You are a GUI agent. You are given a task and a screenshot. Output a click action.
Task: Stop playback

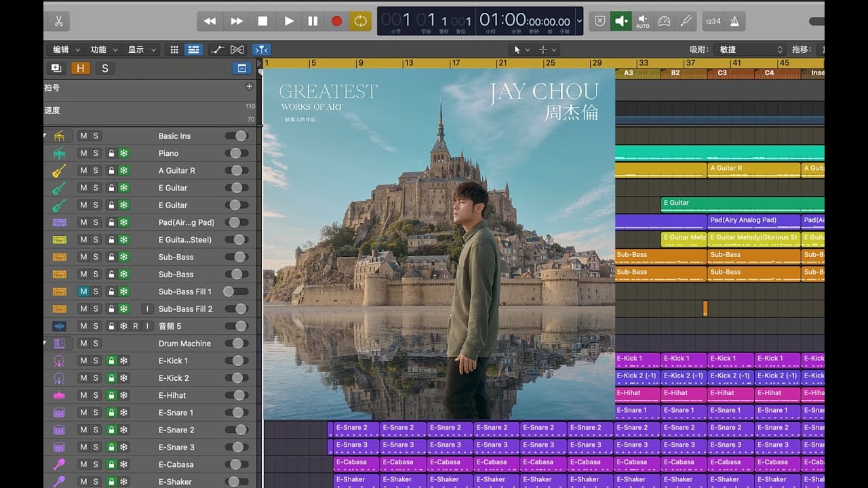click(262, 21)
